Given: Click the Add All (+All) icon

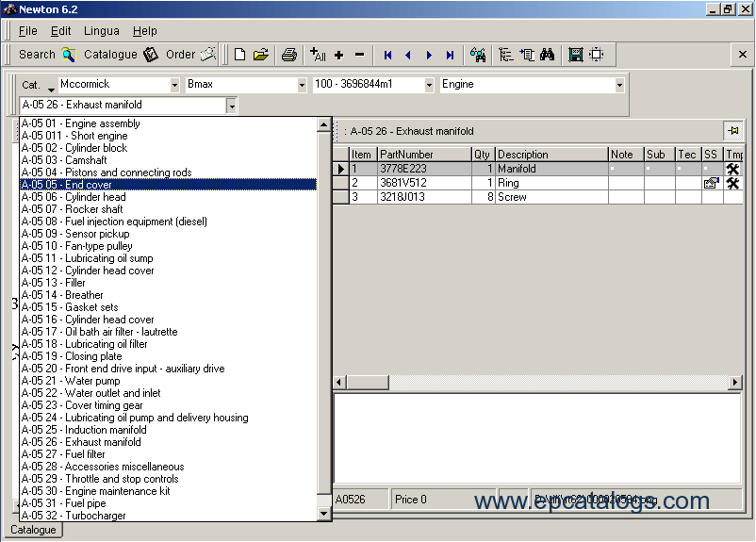Looking at the screenshot, I should (318, 55).
